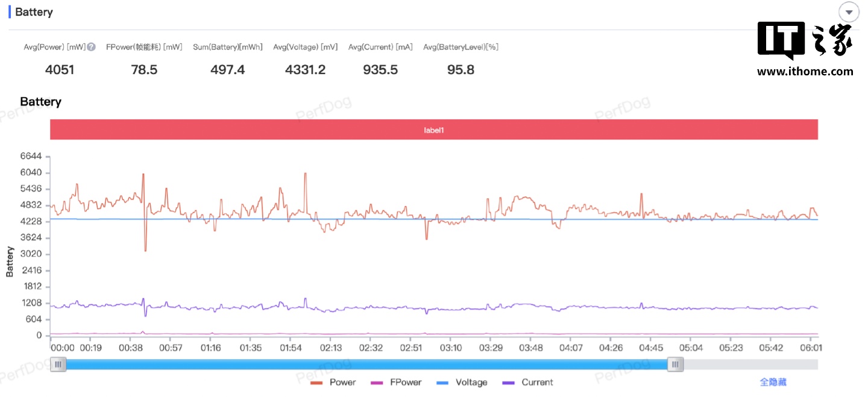Toggle the Voltage legend entry

click(x=462, y=383)
